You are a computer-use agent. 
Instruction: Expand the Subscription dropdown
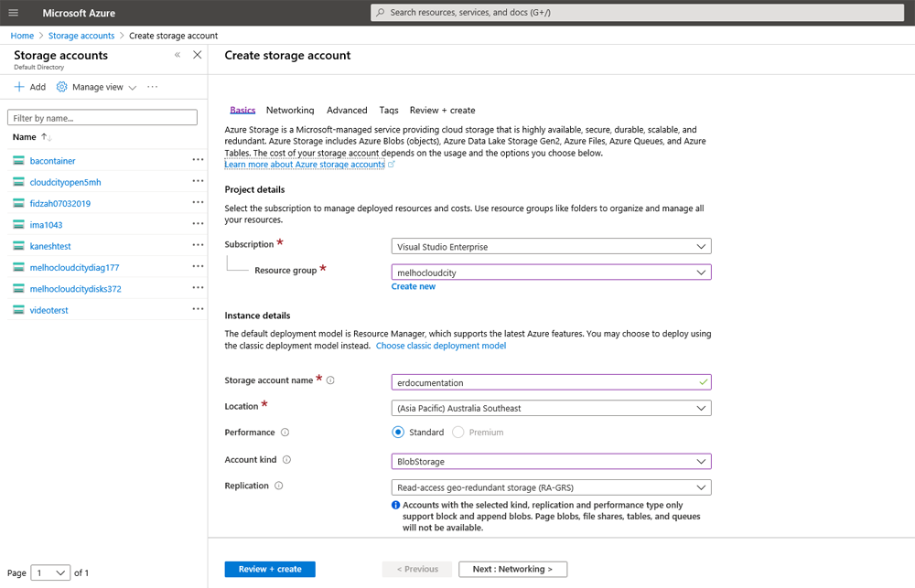551,246
